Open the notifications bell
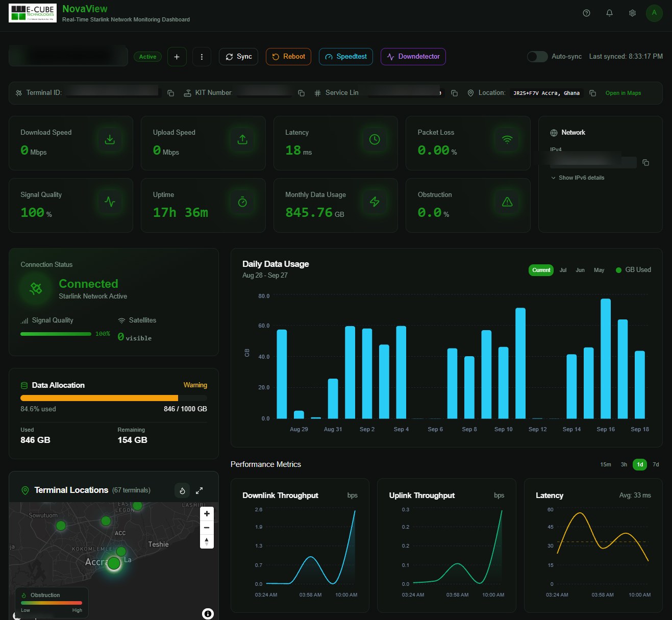 pyautogui.click(x=609, y=13)
